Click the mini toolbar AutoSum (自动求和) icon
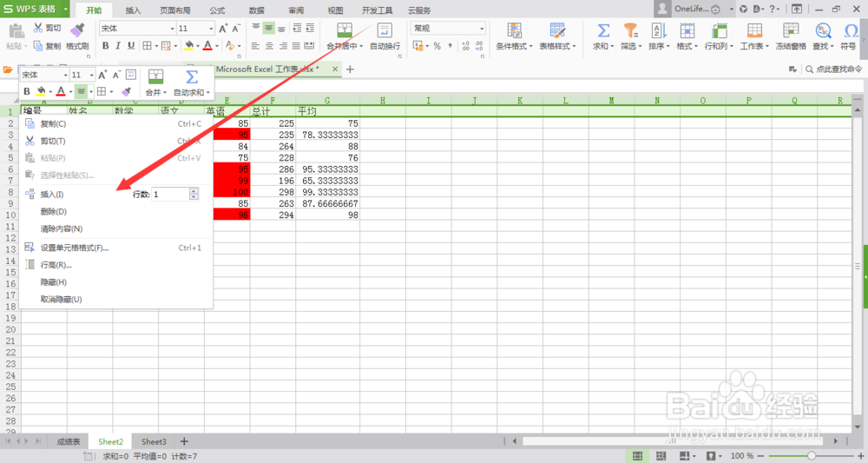 pos(192,77)
